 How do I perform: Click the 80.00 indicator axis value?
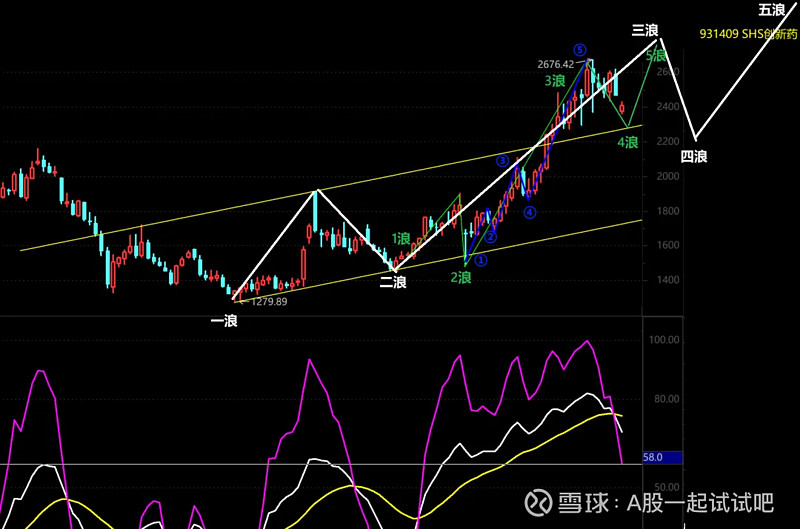tap(667, 399)
